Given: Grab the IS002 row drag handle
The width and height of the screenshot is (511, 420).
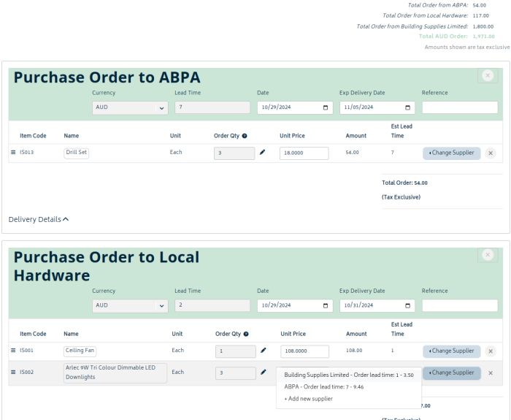Looking at the screenshot, I should click(13, 372).
